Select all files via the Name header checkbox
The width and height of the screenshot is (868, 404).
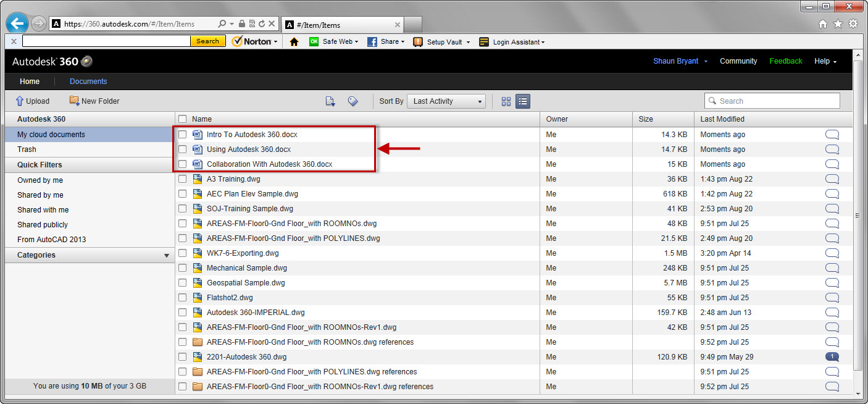(182, 119)
